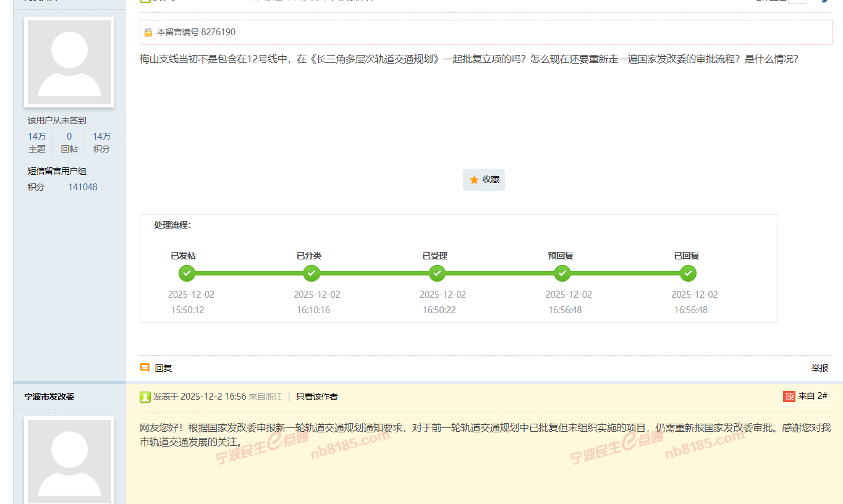View the poster's 积分 141048 value
This screenshot has width=843, height=504.
point(82,187)
